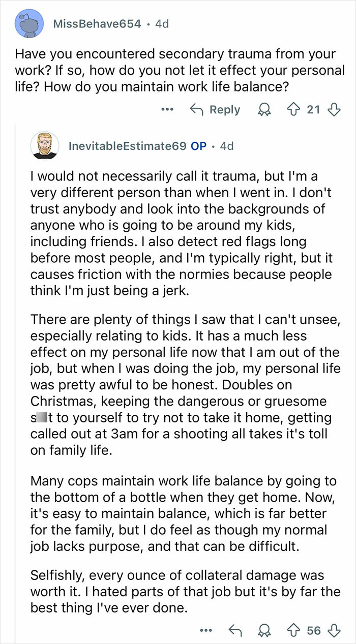Upvote MissBehave654's comment
The height and width of the screenshot is (644, 356).
coord(294,109)
